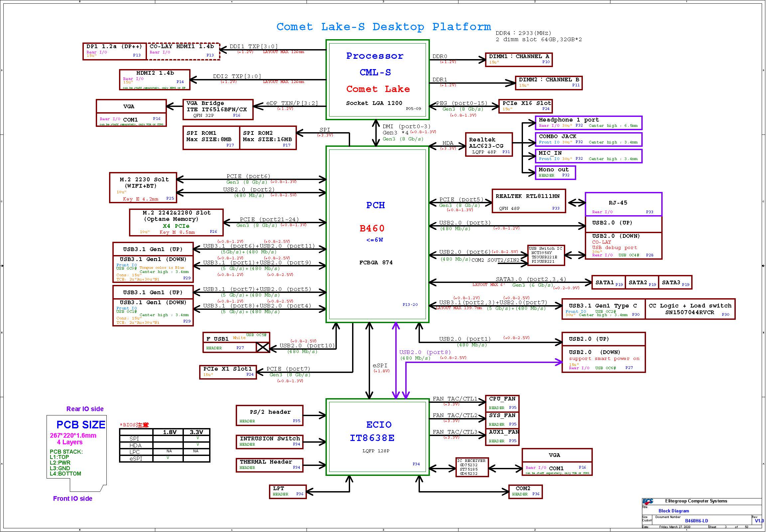This screenshot has width=772, height=532.
Task: Click the M.2 2230 WIFI+BT slot box
Action: pyautogui.click(x=143, y=188)
